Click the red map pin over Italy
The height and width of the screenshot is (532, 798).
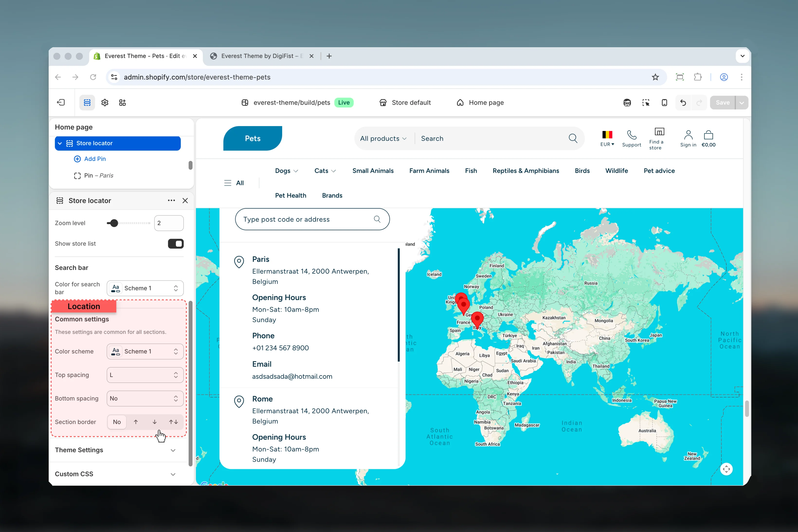coord(477,320)
